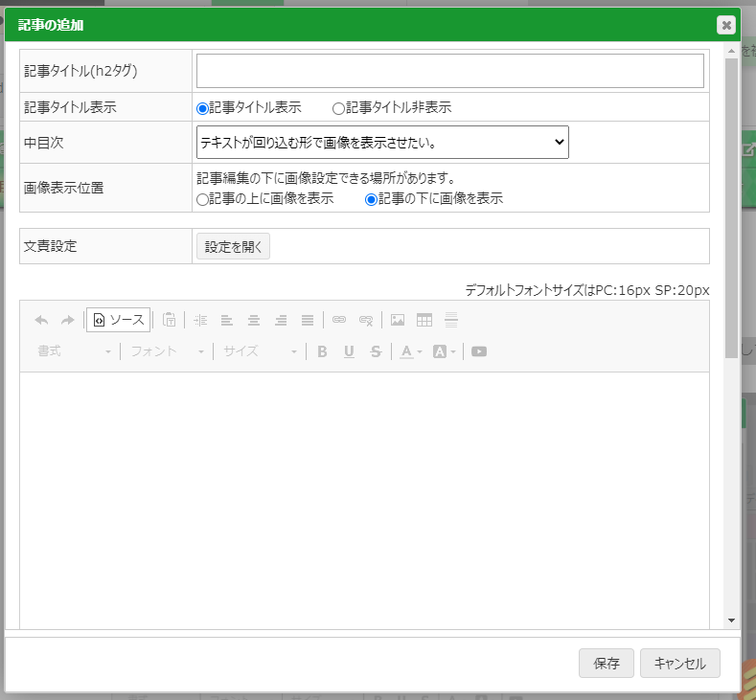
Task: Toggle strikethrough formatting
Action: 376,351
